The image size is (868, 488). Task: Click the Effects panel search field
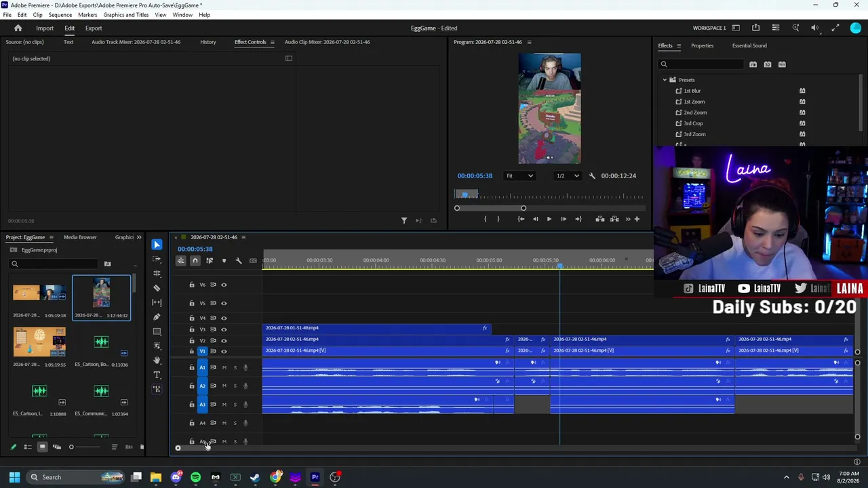702,64
